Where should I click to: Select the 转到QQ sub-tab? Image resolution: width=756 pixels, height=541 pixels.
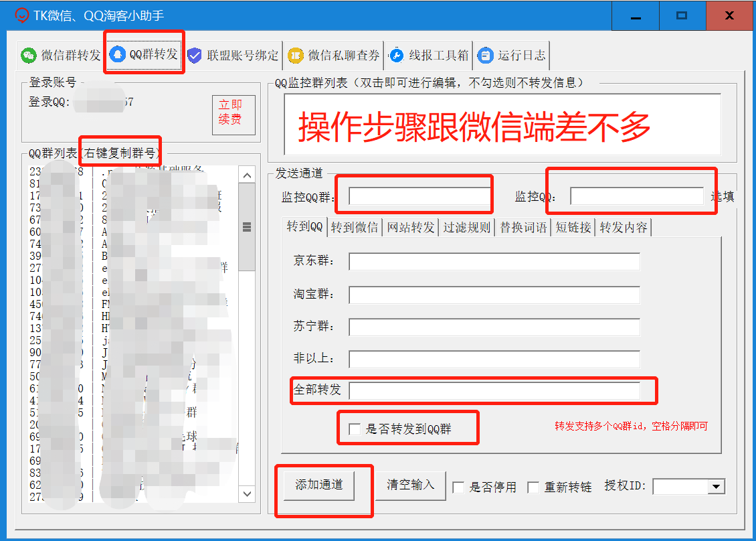pos(304,227)
